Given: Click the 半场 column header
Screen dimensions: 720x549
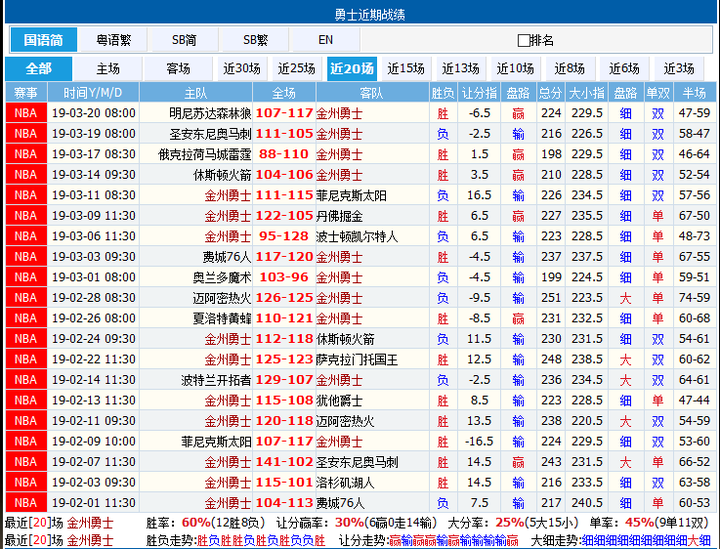Looking at the screenshot, I should click(x=694, y=93).
